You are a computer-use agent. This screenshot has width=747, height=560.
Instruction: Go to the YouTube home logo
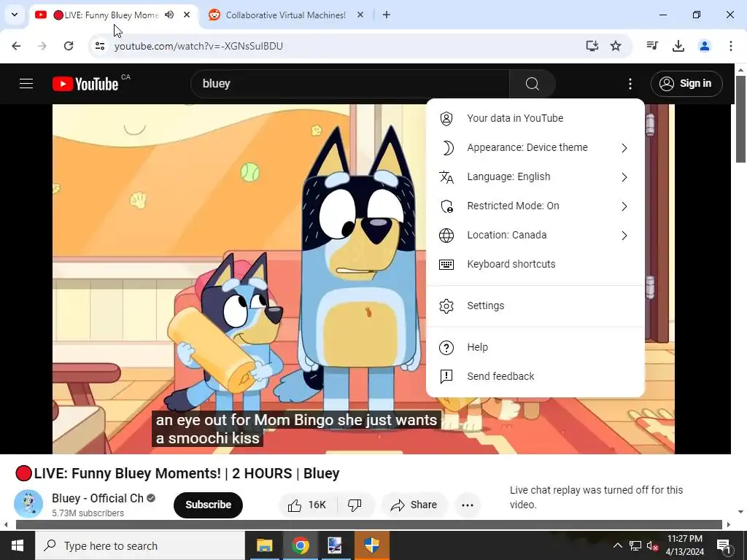point(86,84)
